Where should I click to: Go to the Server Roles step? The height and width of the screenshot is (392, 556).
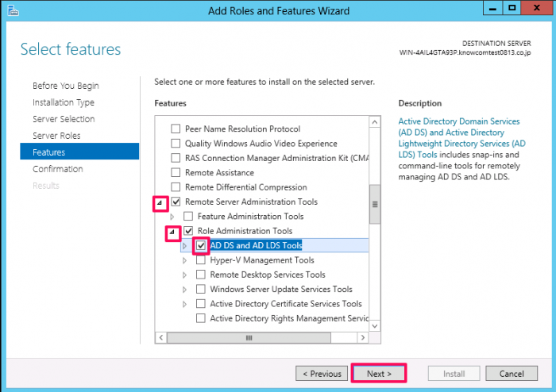point(56,136)
